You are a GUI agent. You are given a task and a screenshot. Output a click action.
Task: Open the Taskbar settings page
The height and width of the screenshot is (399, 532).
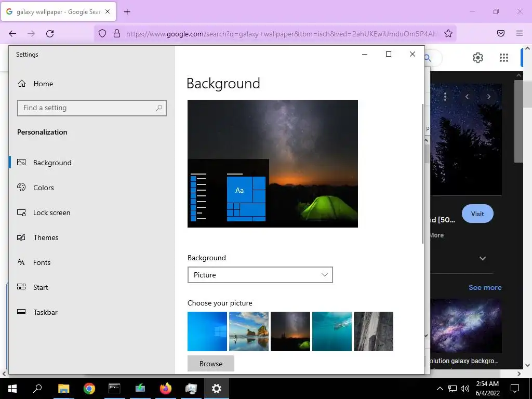click(x=91, y=312)
